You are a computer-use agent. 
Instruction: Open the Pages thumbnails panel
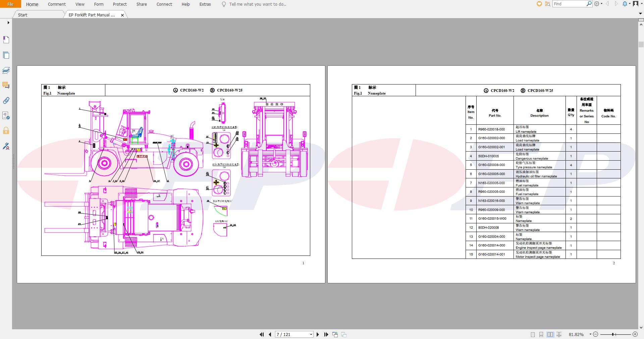(6, 55)
